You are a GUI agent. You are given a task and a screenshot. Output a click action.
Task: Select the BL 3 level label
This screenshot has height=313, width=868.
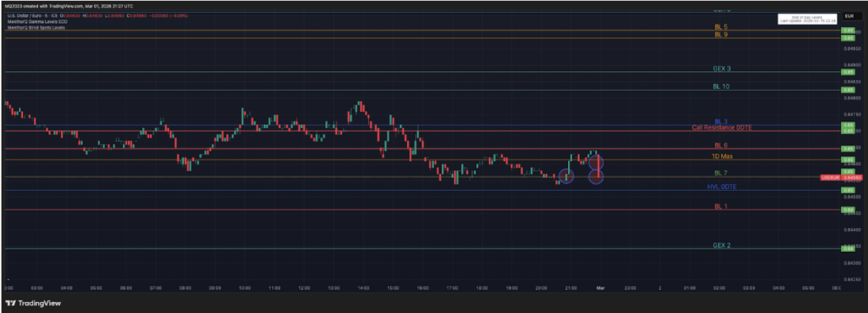coord(721,121)
